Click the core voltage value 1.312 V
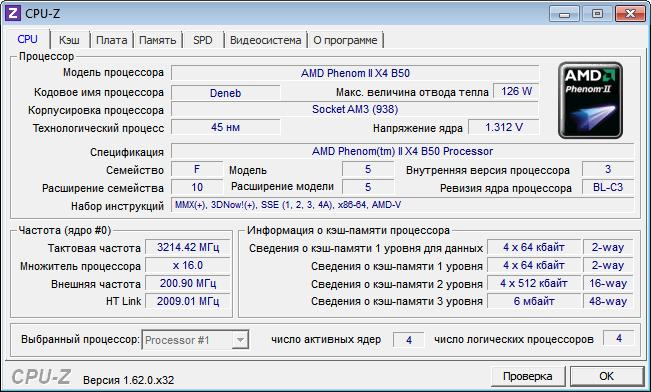Screen dimensions: 651x392 pos(504,127)
